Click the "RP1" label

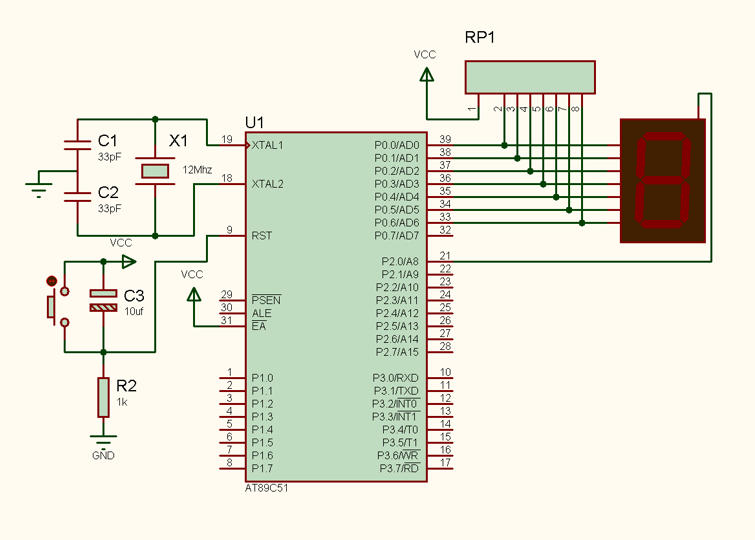480,38
